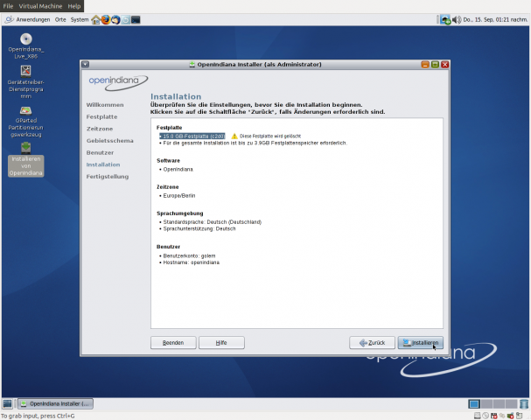Viewport: 531px width, 420px height.
Task: Launch Thunderbird mail from the top panel
Action: [x=115, y=19]
